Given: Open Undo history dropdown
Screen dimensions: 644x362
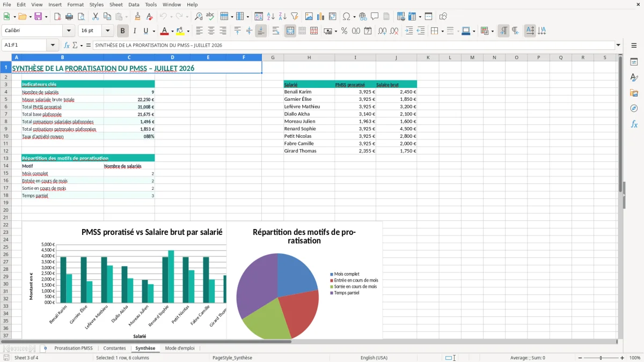Looking at the screenshot, I should (x=171, y=17).
